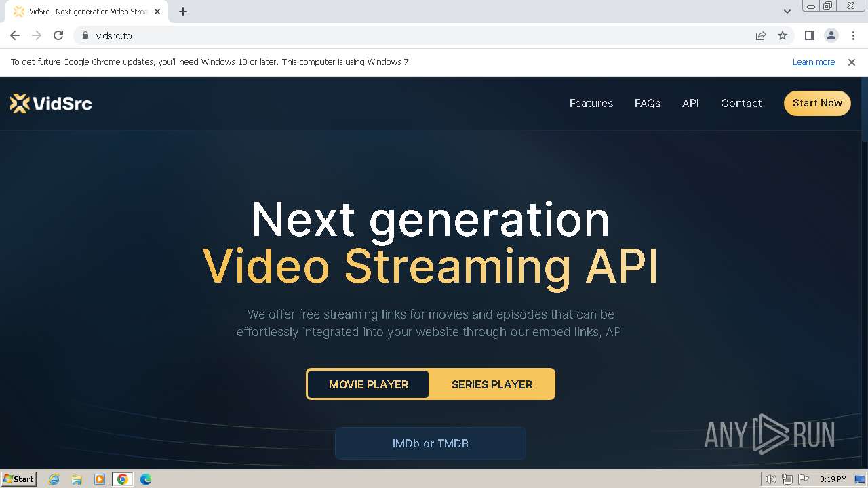Select MOVIE PLAYER tab

[x=368, y=384]
